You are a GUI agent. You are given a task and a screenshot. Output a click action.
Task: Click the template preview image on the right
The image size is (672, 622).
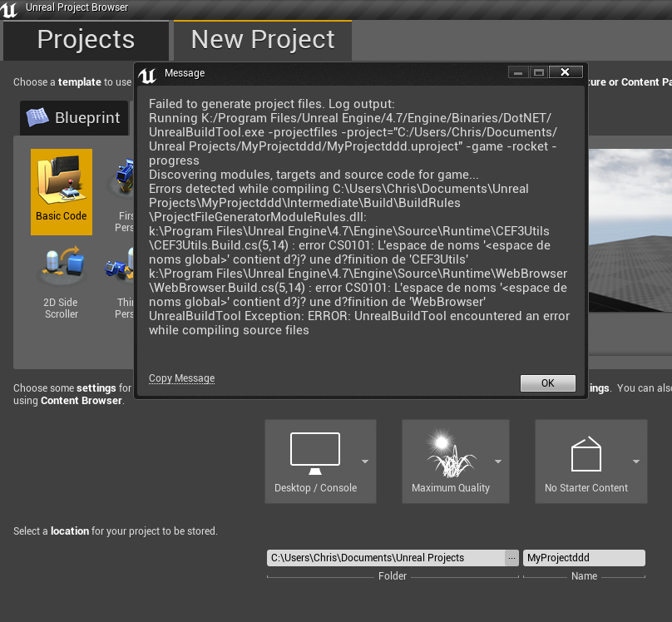point(630,230)
